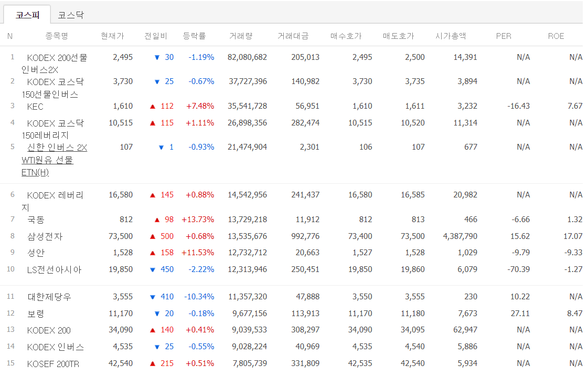588x376 pixels.
Task: Open KODEX 인버스 stock entry
Action: pos(56,347)
